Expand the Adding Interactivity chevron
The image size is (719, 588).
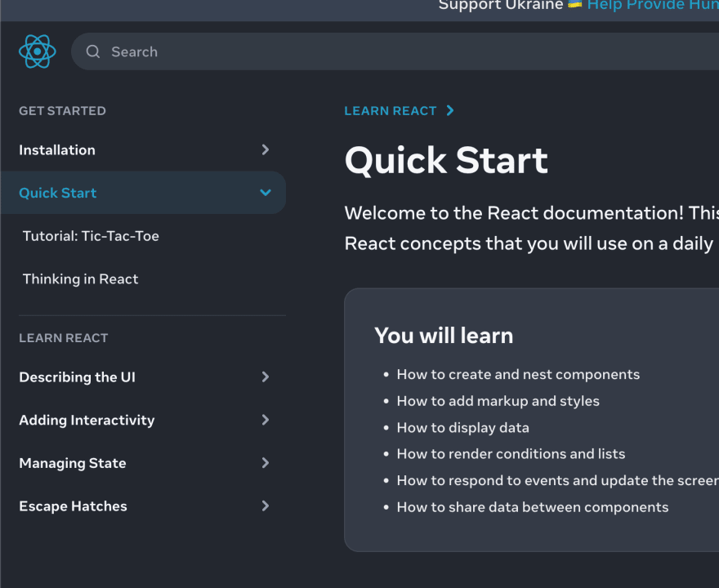coord(265,420)
